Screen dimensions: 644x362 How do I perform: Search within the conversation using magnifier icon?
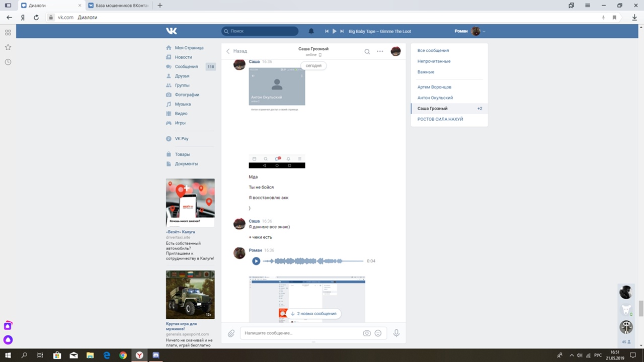coord(367,51)
